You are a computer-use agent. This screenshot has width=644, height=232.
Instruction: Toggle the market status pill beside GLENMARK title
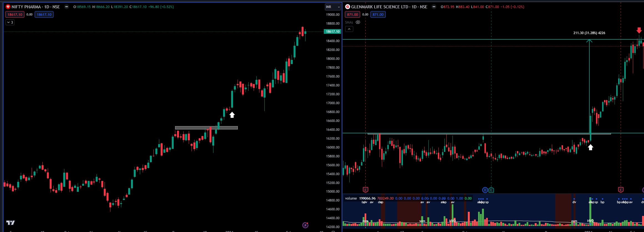(x=434, y=7)
